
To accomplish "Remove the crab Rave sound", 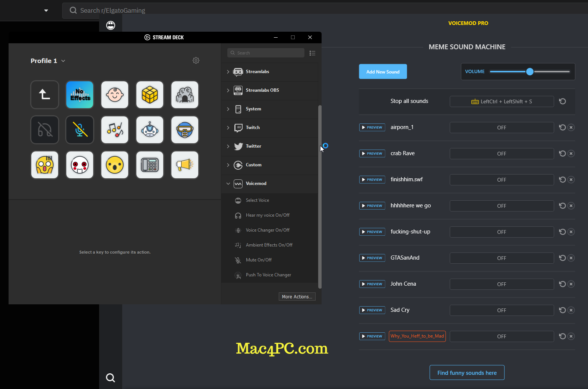I will (x=571, y=153).
